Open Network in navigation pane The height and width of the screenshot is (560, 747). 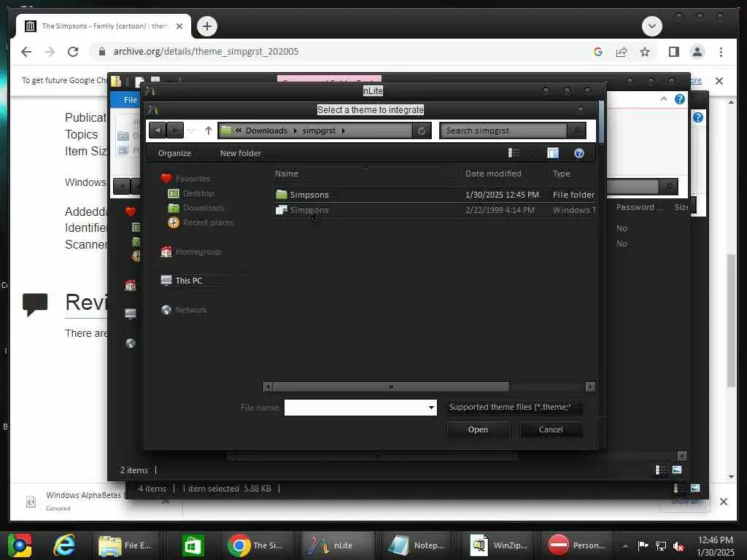tap(191, 310)
